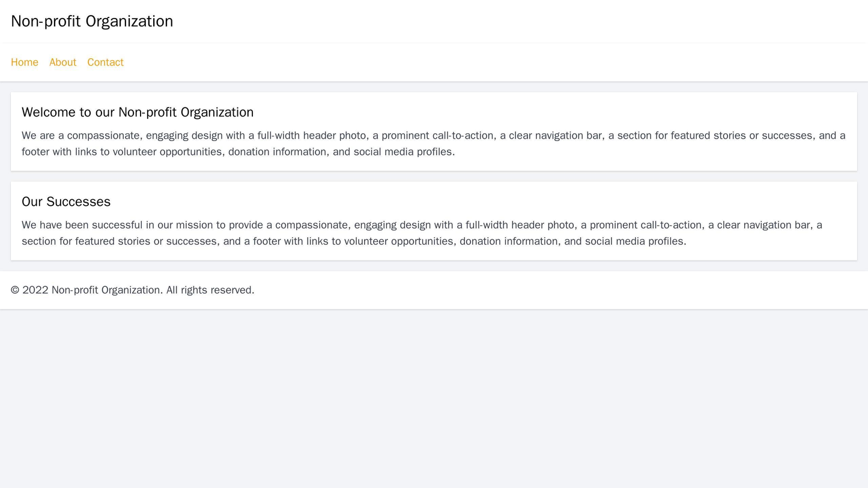Click the gray strip between Successes card and footer
The width and height of the screenshot is (868, 488).
click(434, 266)
